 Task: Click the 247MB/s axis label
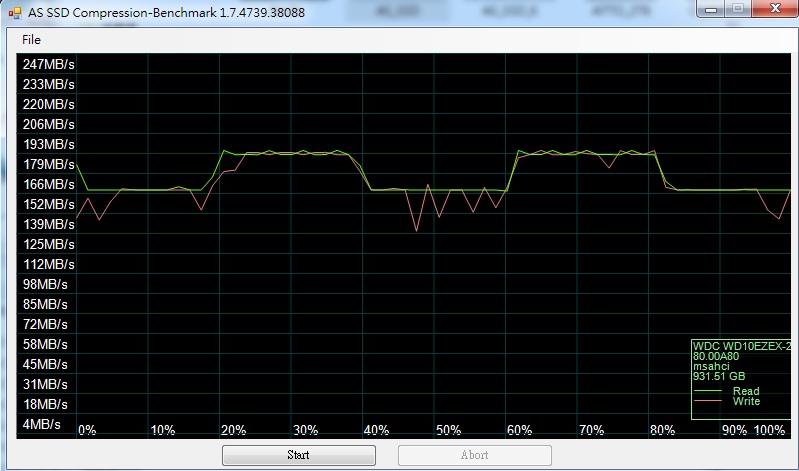coord(48,64)
